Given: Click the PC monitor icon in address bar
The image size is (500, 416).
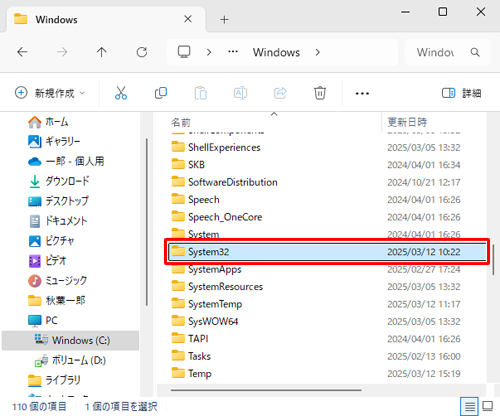Looking at the screenshot, I should [x=184, y=52].
